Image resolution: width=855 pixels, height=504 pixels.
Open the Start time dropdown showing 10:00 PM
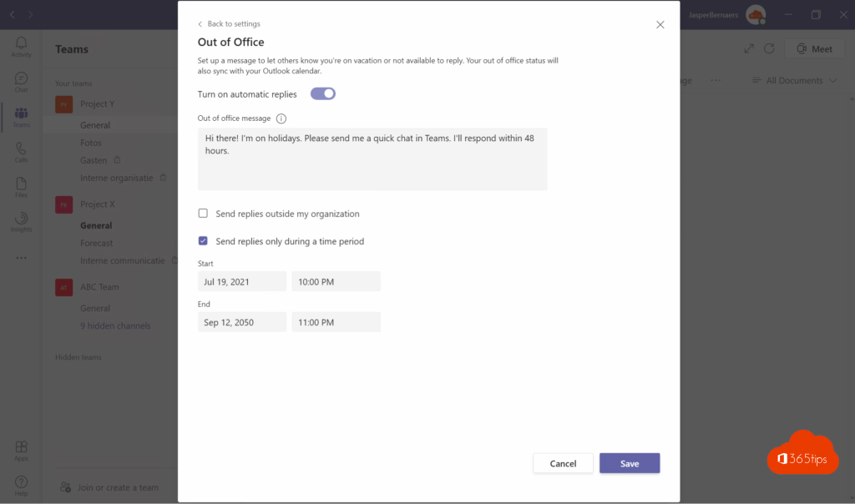pyautogui.click(x=336, y=281)
